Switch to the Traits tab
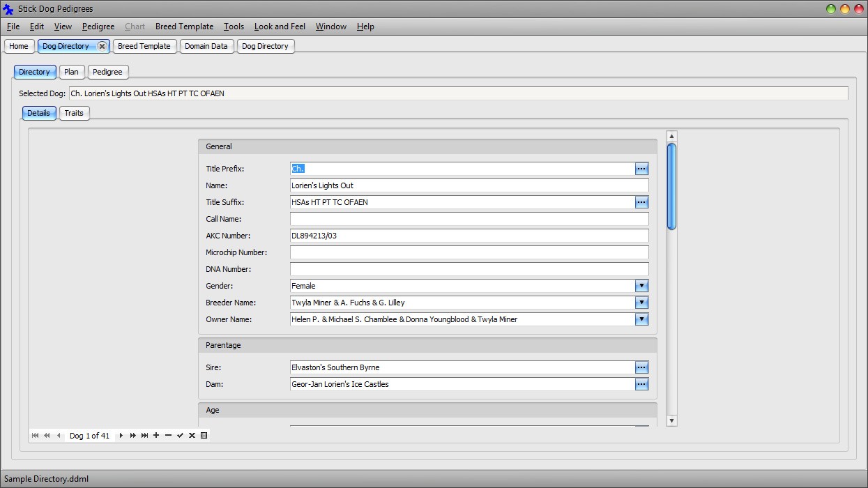This screenshot has width=868, height=488. tap(74, 113)
